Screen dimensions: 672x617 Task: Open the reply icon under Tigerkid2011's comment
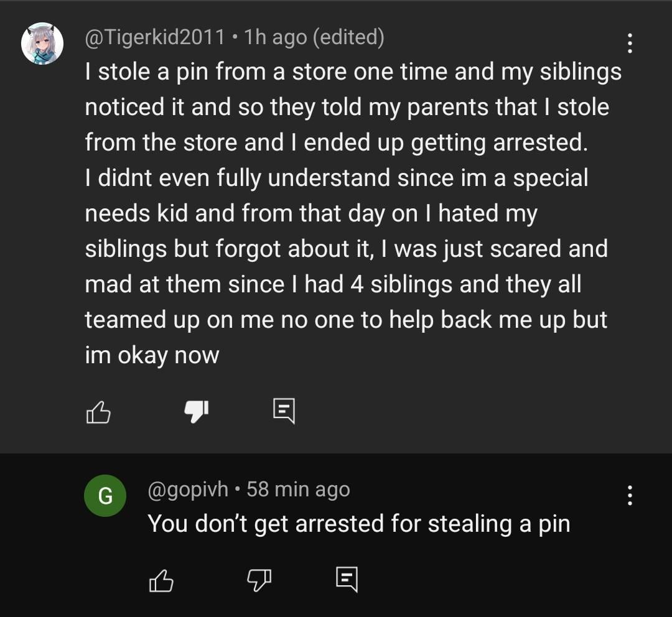point(285,411)
